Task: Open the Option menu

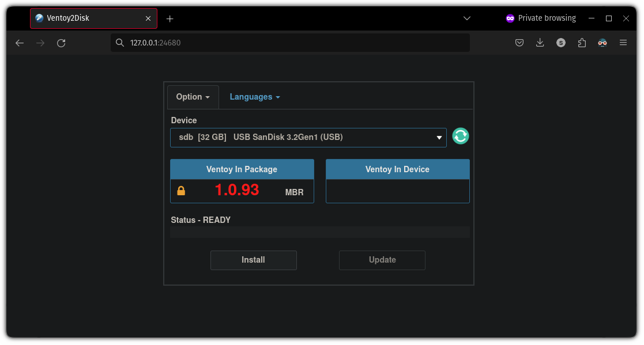Action: (193, 97)
